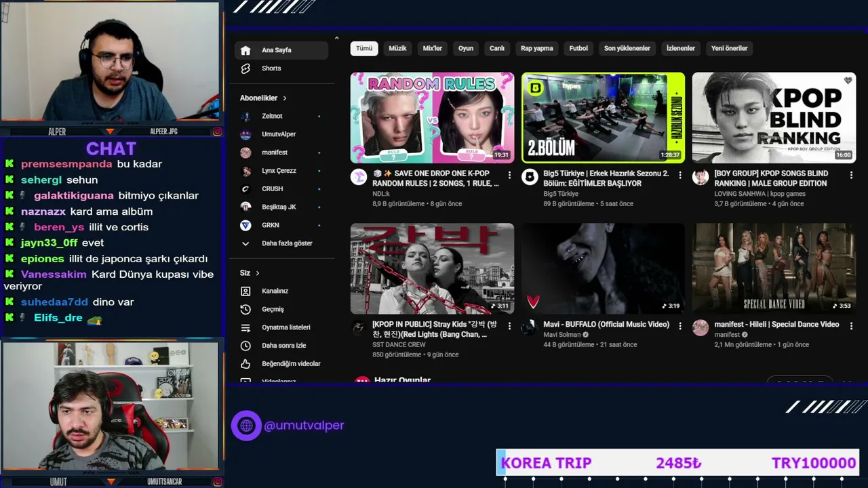Open options menu for Random Rules video
868x488 pixels.
click(509, 175)
